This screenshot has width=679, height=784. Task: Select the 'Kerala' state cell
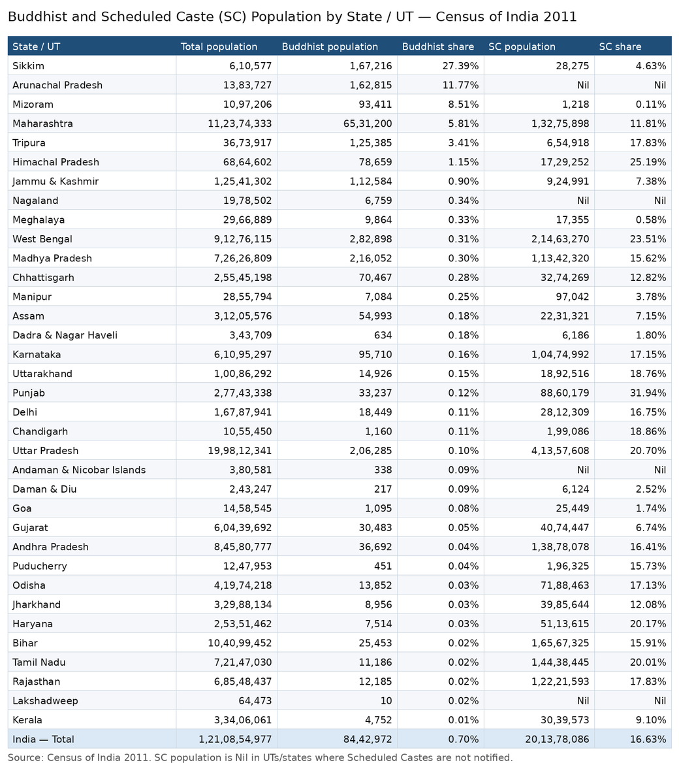coord(92,720)
